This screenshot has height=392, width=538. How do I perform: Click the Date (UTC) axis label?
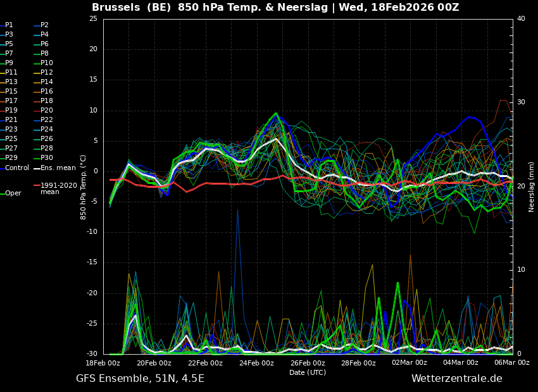coord(308,372)
